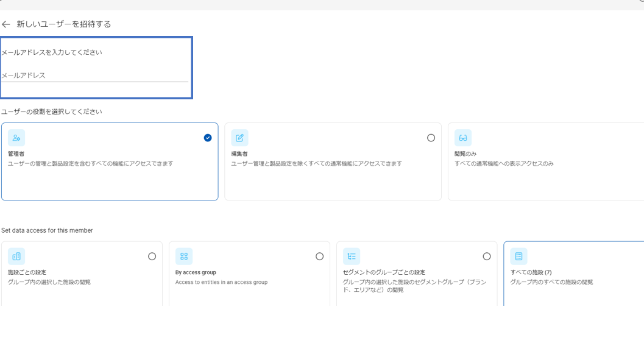Click the 管理者 role user-gear icon
644x354 pixels.
click(x=16, y=138)
